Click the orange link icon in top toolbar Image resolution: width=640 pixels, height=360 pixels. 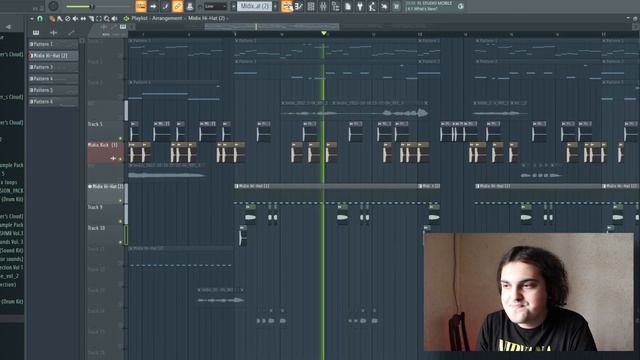click(x=178, y=6)
